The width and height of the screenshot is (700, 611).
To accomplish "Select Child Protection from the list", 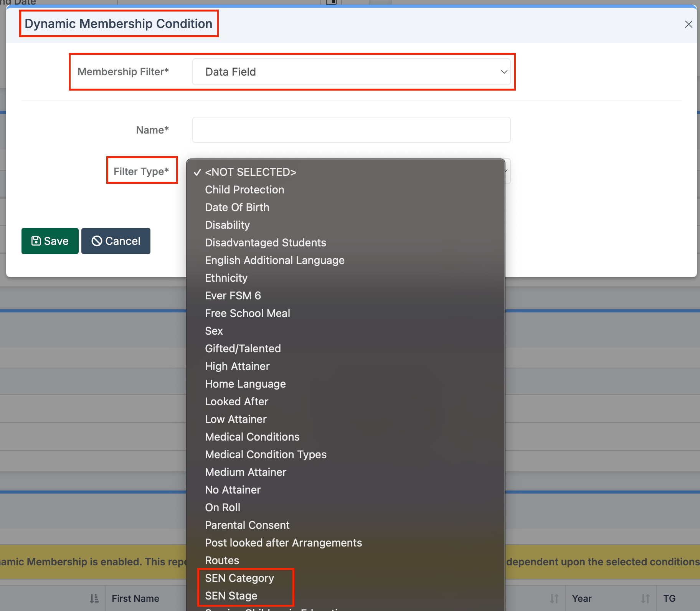I will [244, 190].
